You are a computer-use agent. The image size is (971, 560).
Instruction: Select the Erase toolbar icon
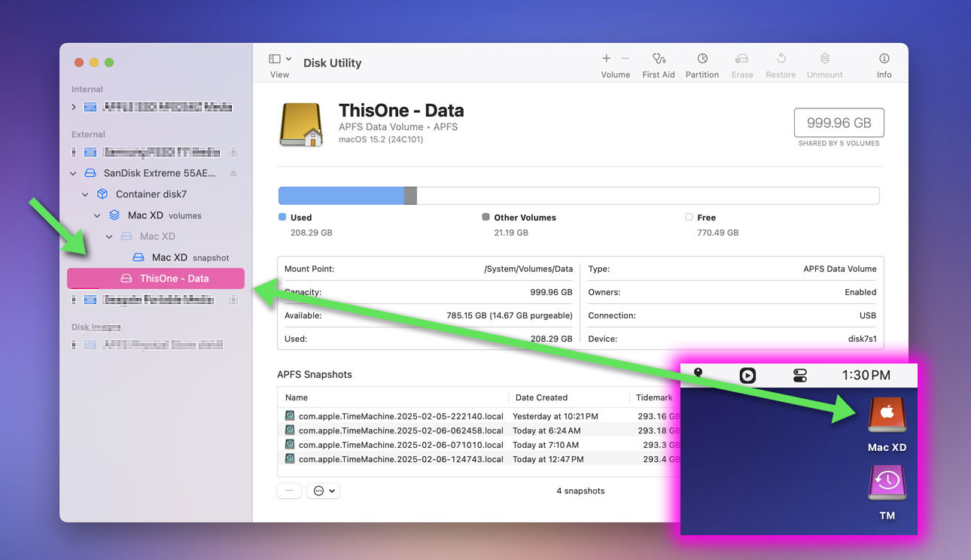click(x=742, y=59)
